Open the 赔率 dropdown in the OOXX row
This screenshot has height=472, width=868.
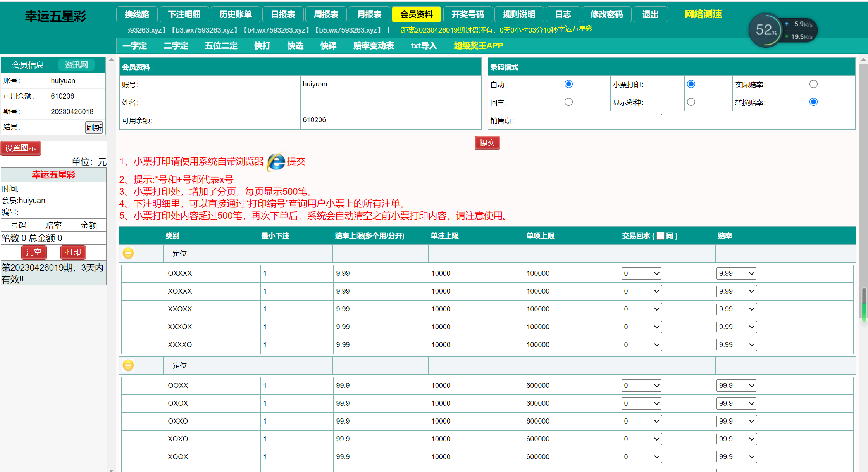click(736, 386)
